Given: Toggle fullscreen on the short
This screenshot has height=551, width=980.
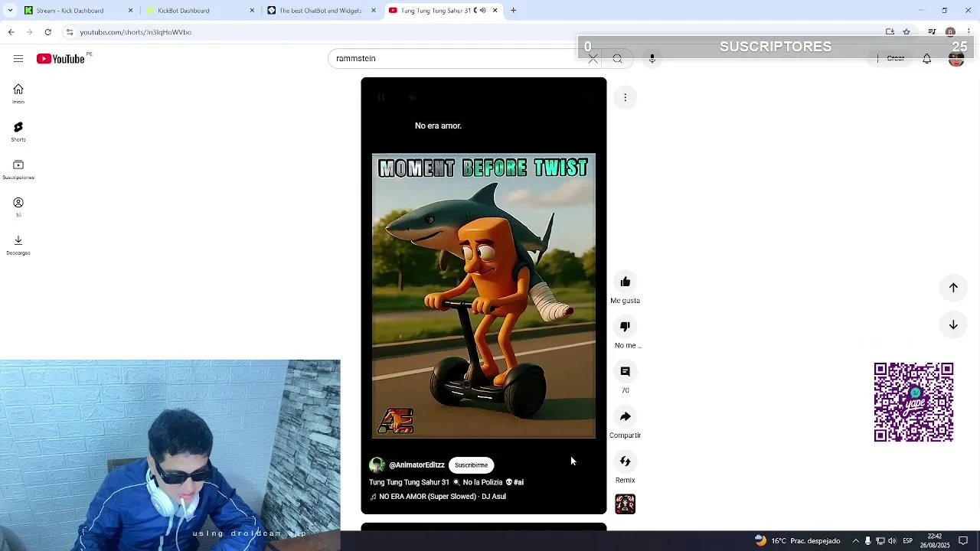Looking at the screenshot, I should [587, 97].
